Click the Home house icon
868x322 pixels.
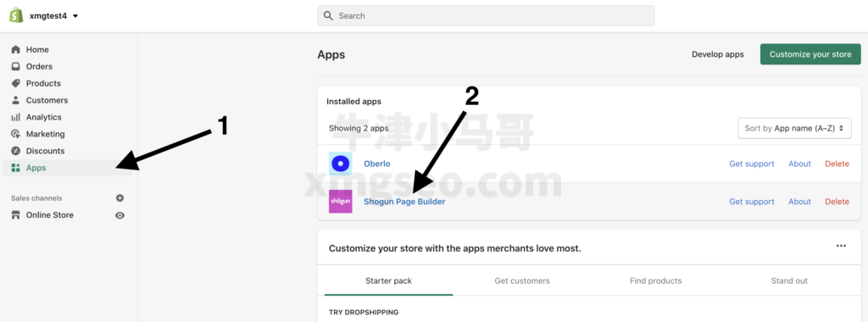point(16,50)
